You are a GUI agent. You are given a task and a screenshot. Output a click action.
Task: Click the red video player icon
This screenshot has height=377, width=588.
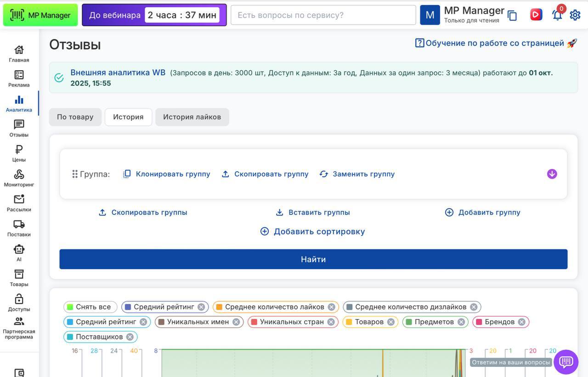point(536,15)
